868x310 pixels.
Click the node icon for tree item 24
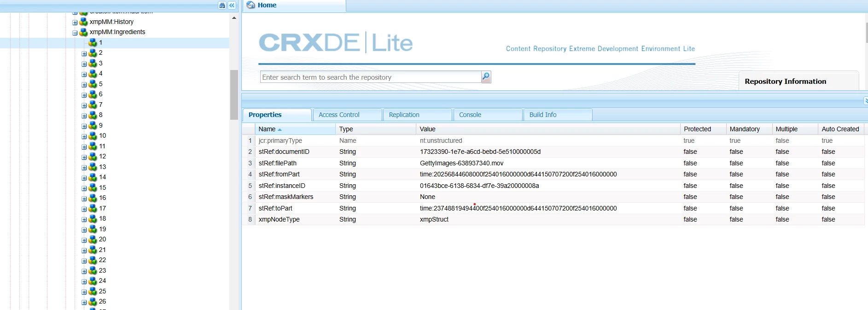tap(93, 281)
